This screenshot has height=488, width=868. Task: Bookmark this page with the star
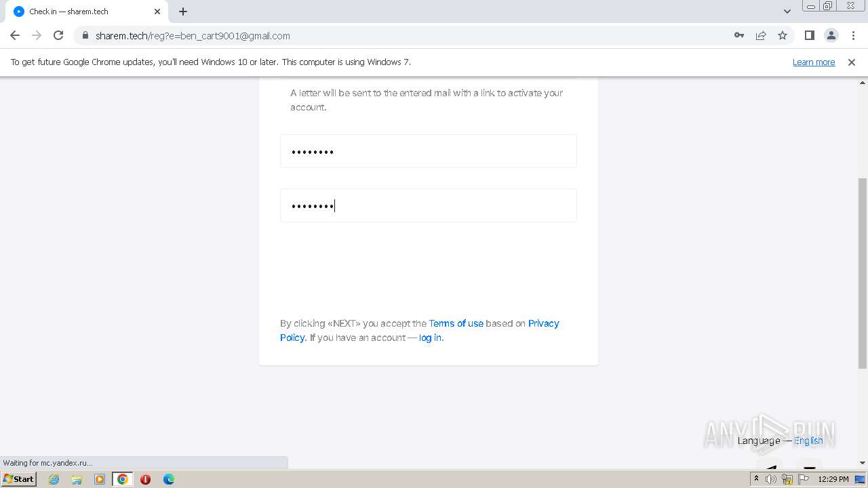(783, 35)
